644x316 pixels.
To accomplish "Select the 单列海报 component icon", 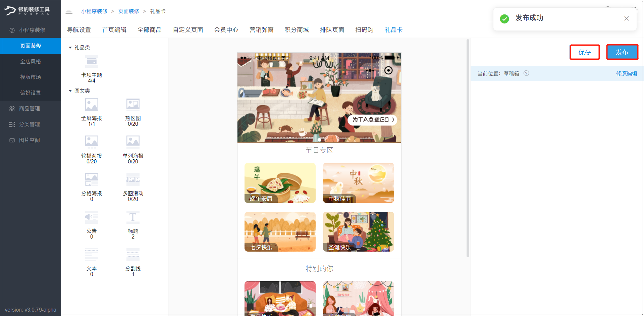I will (133, 142).
